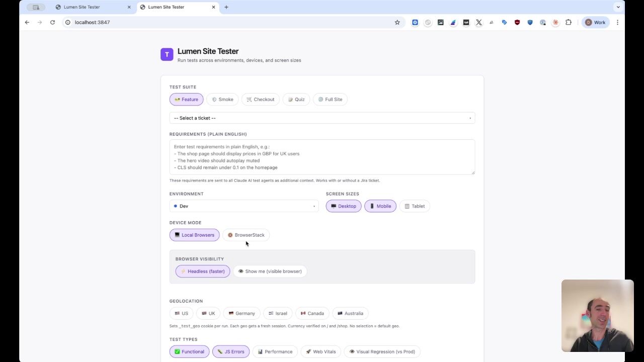Open the Work profile menu
Viewport: 644px width, 362px height.
(595, 22)
